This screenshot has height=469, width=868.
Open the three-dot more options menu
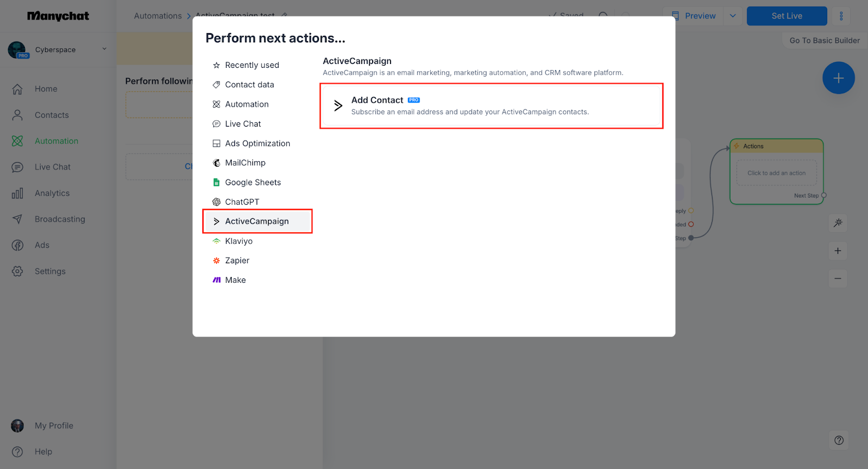click(841, 16)
